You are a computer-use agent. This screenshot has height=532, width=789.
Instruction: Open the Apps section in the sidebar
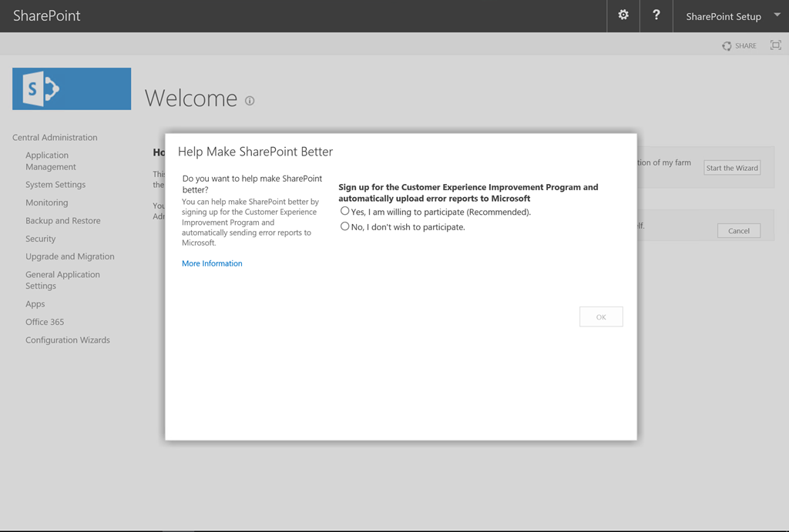click(35, 303)
